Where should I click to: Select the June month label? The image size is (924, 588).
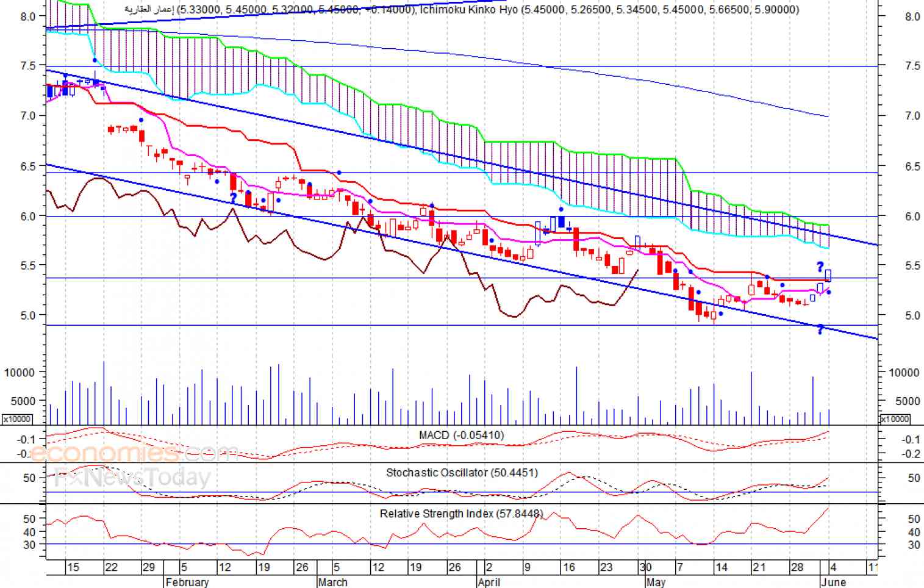[x=833, y=582]
